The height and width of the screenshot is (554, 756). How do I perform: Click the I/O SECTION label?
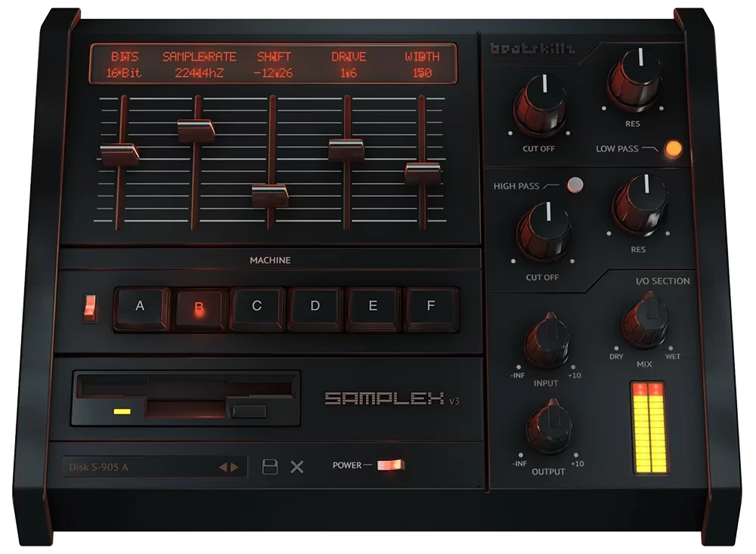click(662, 281)
